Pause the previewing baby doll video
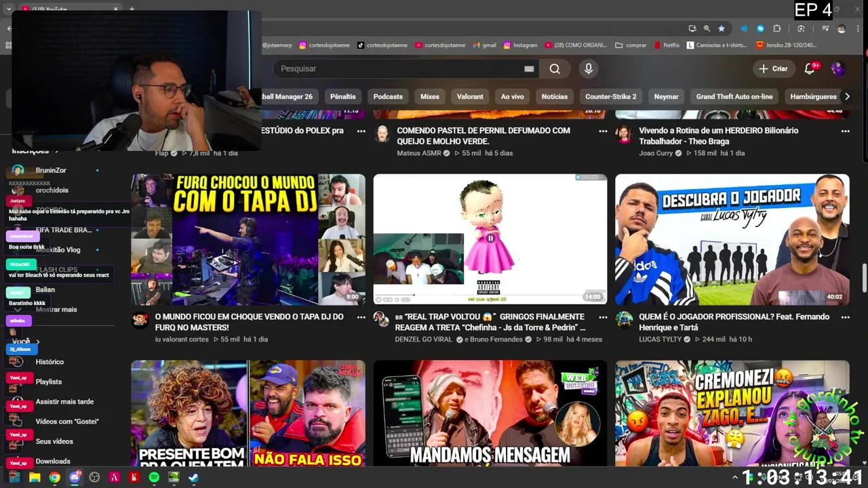This screenshot has height=488, width=868. (490, 239)
